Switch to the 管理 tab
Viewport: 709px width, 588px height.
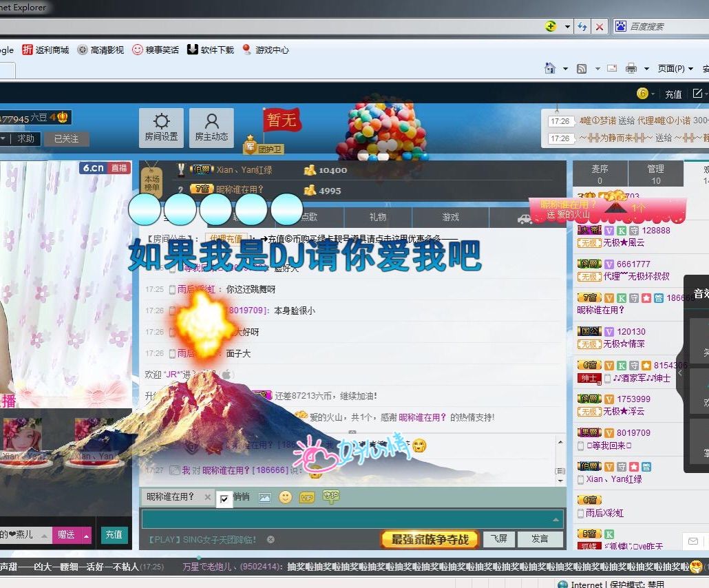pyautogui.click(x=655, y=174)
